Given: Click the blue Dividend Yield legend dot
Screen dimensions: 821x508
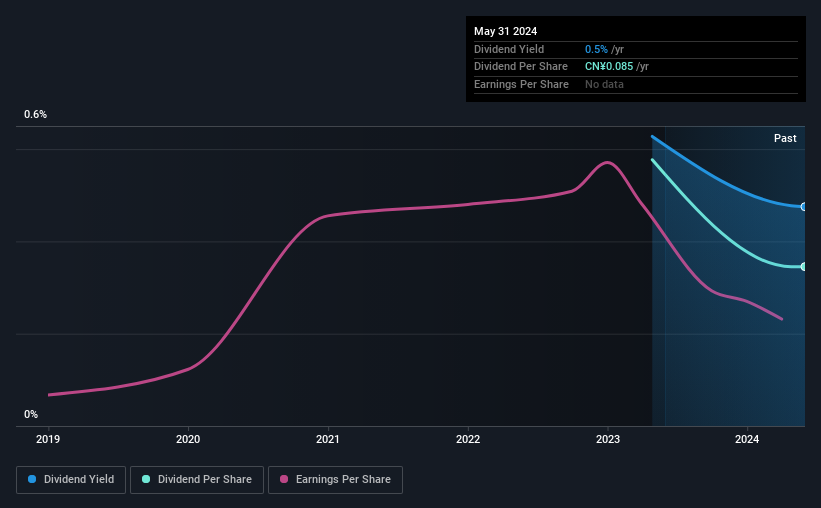Looking at the screenshot, I should pos(32,479).
